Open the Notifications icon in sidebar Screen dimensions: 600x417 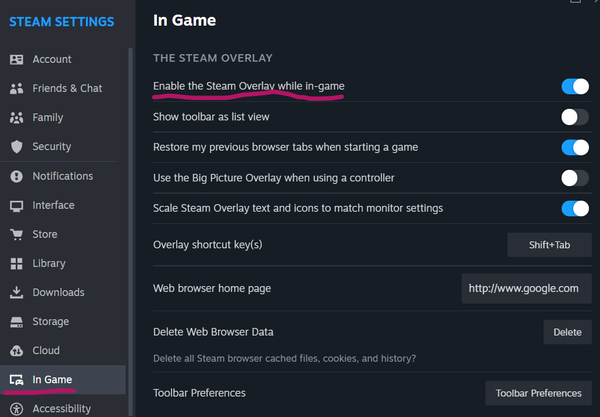[16, 176]
